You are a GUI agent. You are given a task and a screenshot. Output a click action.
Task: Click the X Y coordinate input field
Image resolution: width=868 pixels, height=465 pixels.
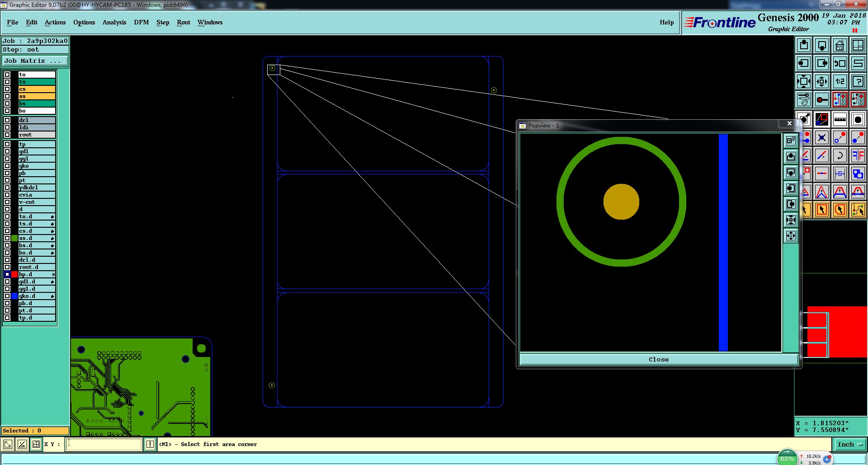coord(104,444)
